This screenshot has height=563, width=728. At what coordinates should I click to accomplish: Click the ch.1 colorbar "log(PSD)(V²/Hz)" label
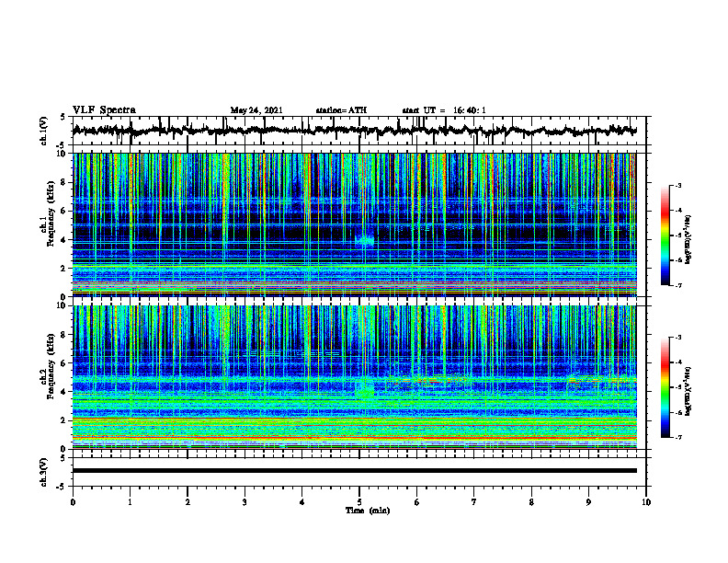click(688, 239)
